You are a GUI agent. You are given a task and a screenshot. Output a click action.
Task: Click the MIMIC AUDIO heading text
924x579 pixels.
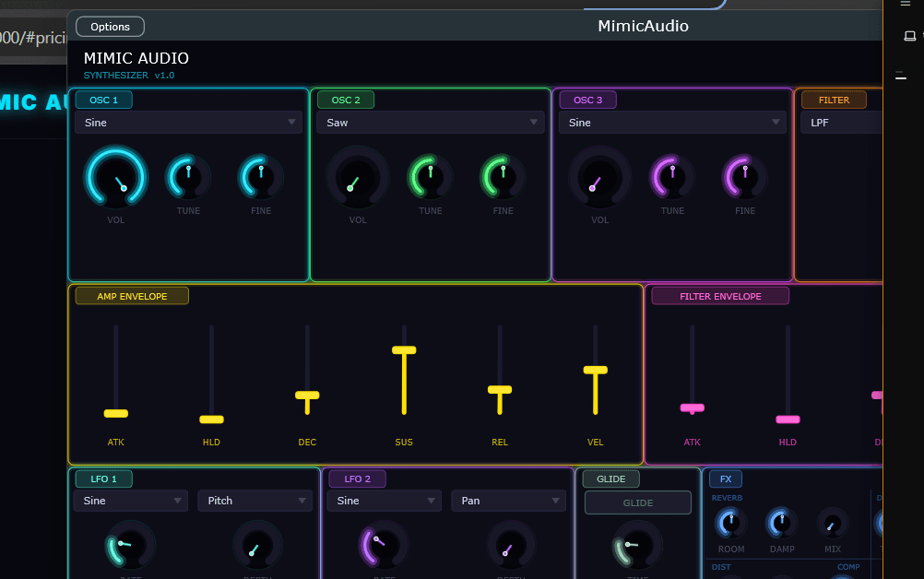pyautogui.click(x=136, y=58)
